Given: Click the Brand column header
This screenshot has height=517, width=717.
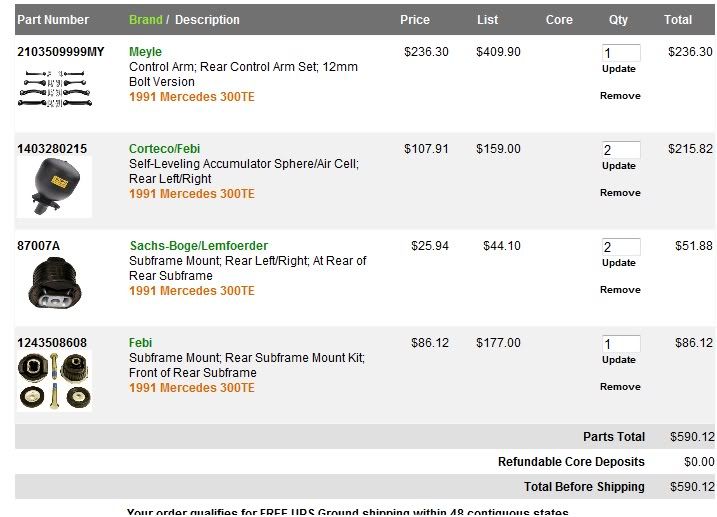Looking at the screenshot, I should (145, 20).
